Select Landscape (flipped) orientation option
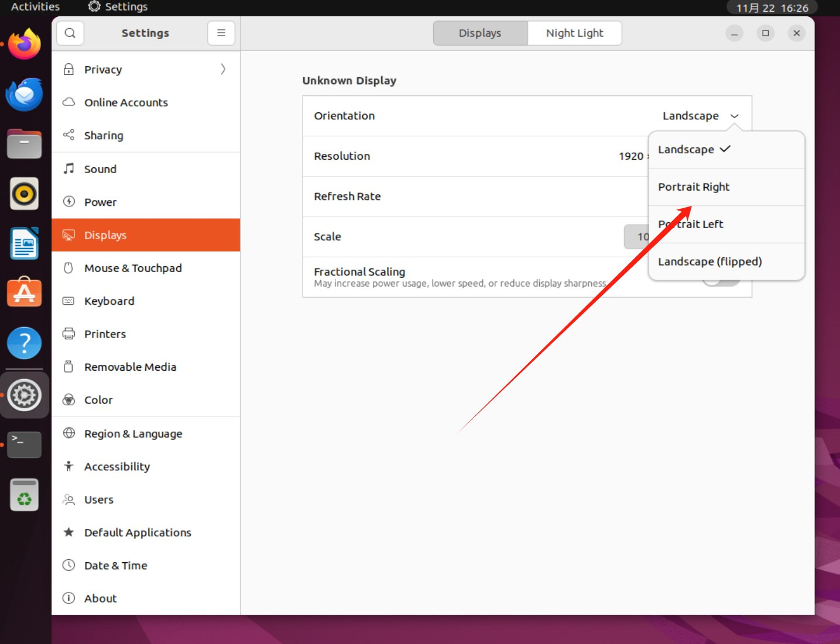 (709, 261)
